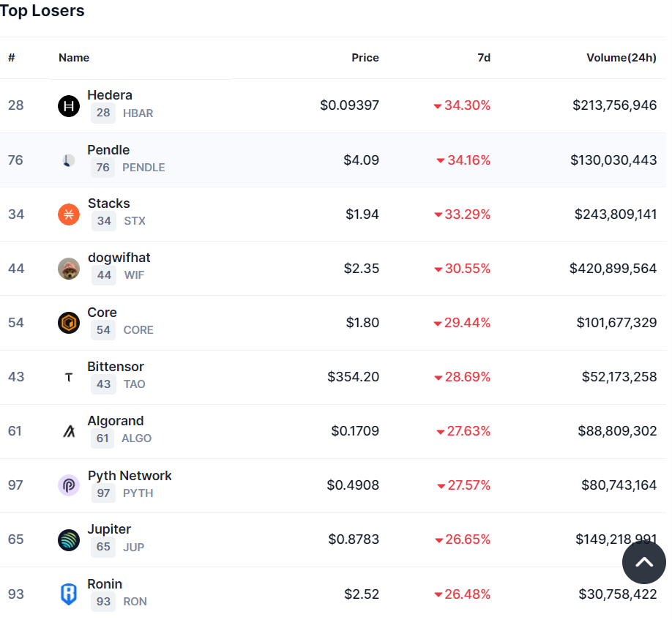Screen dimensions: 672x620
Task: Click the Jupiter coin logo icon
Action: [x=69, y=540]
